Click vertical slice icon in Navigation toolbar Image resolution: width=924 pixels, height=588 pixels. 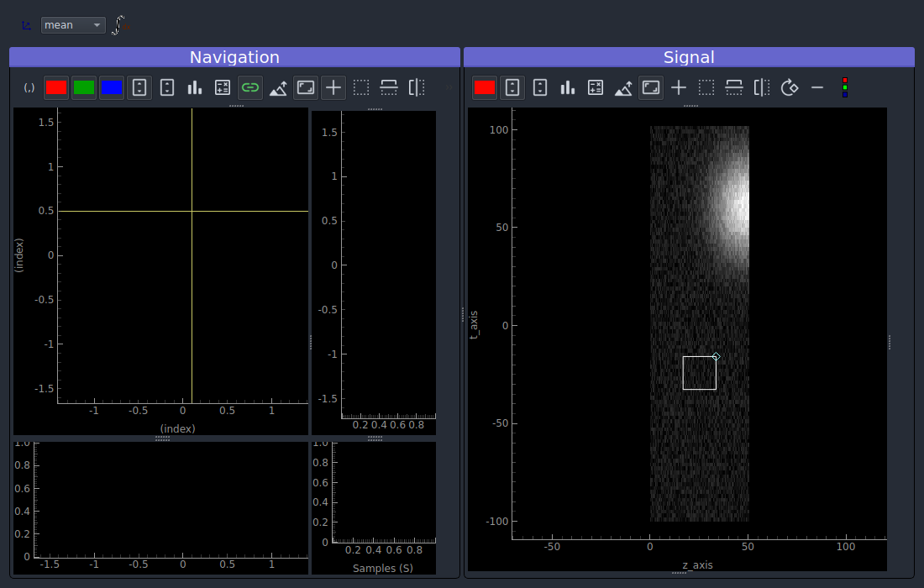tap(416, 88)
